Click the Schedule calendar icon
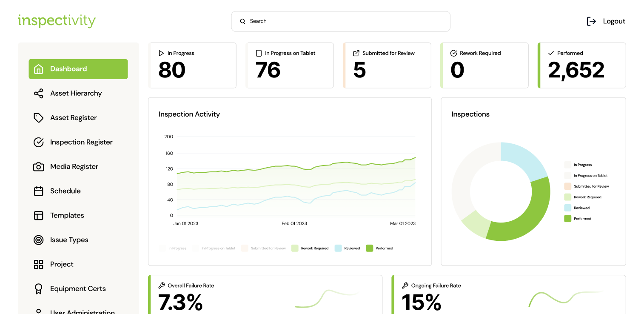 38,191
